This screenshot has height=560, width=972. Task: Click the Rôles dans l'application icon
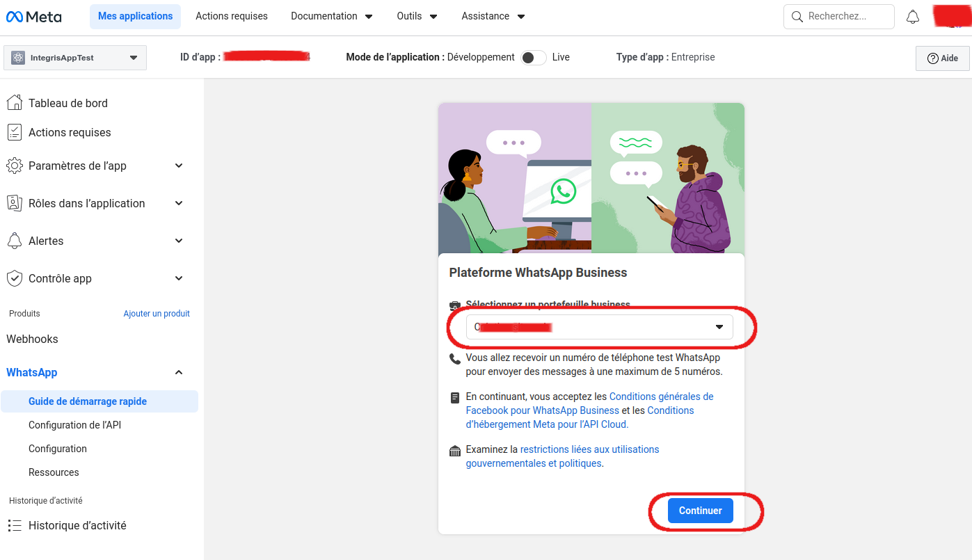tap(14, 203)
